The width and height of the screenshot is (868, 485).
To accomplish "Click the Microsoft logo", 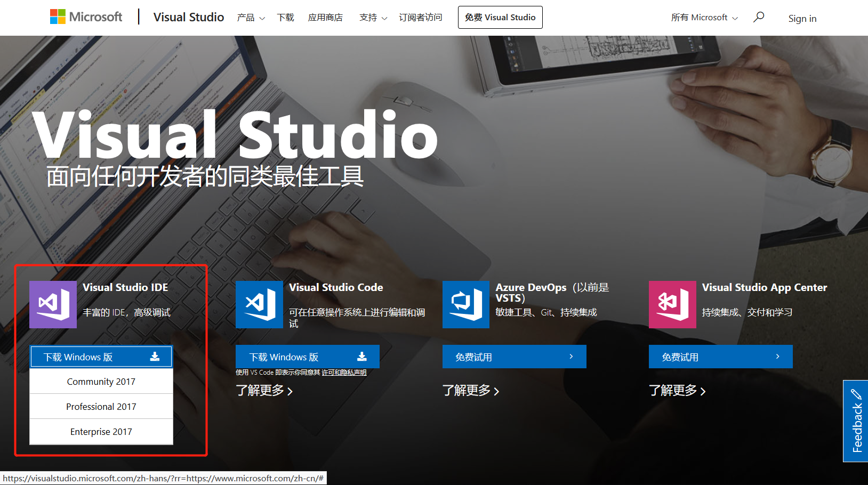I will click(86, 17).
